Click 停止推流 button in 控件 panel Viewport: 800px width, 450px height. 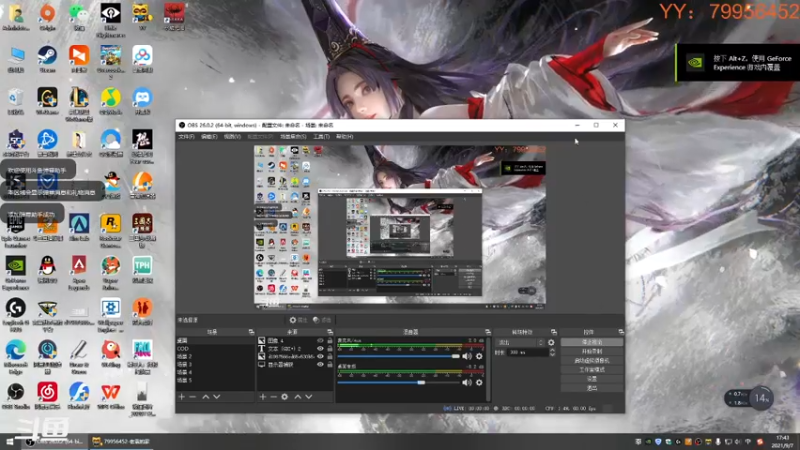click(592, 342)
